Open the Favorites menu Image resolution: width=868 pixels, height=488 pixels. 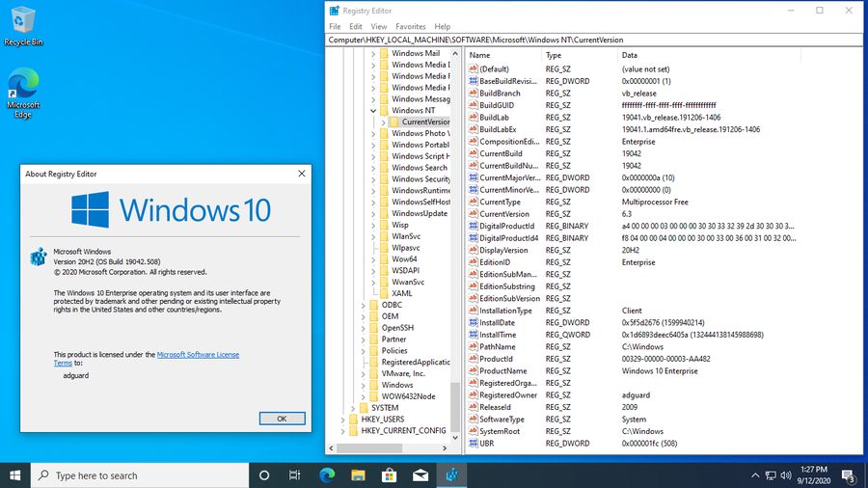point(410,27)
